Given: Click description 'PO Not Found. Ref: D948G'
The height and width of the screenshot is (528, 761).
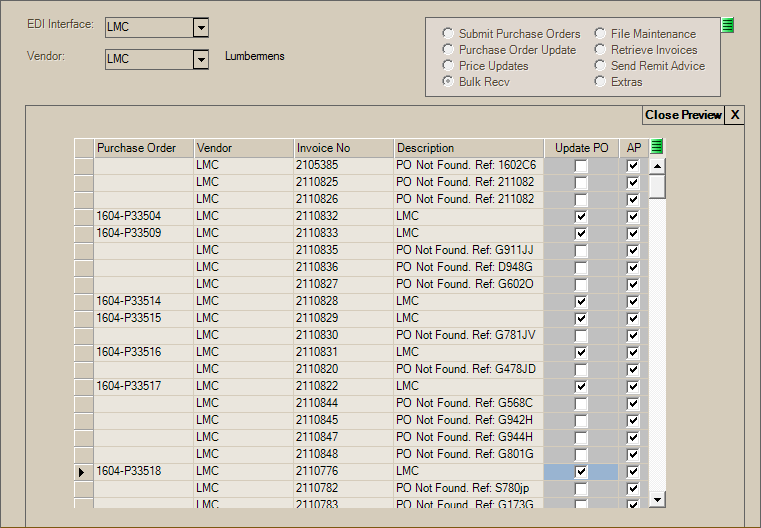Looking at the screenshot, I should click(468, 267).
